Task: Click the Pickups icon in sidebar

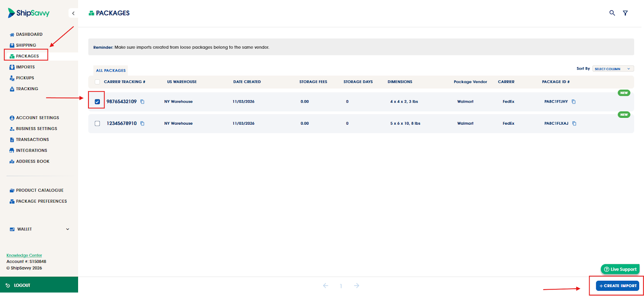Action: tap(12, 78)
